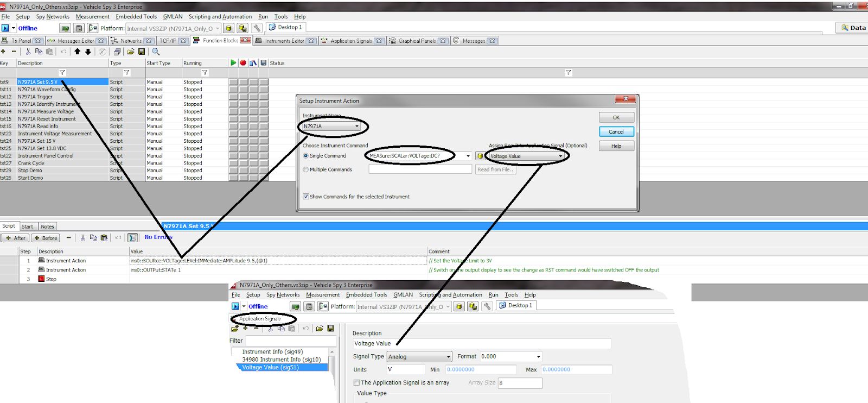Expand the Signal Type Analog dropdown
Screen dimensions: 868x403
tap(448, 357)
